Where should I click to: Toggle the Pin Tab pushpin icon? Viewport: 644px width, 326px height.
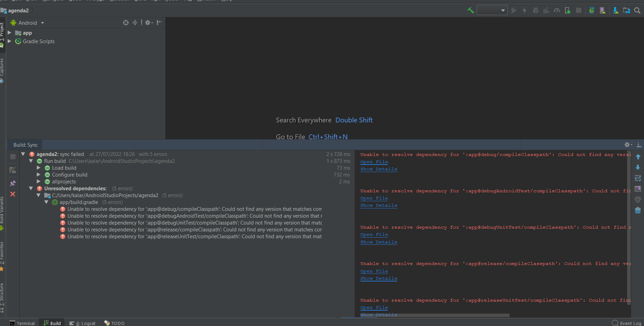[13, 183]
